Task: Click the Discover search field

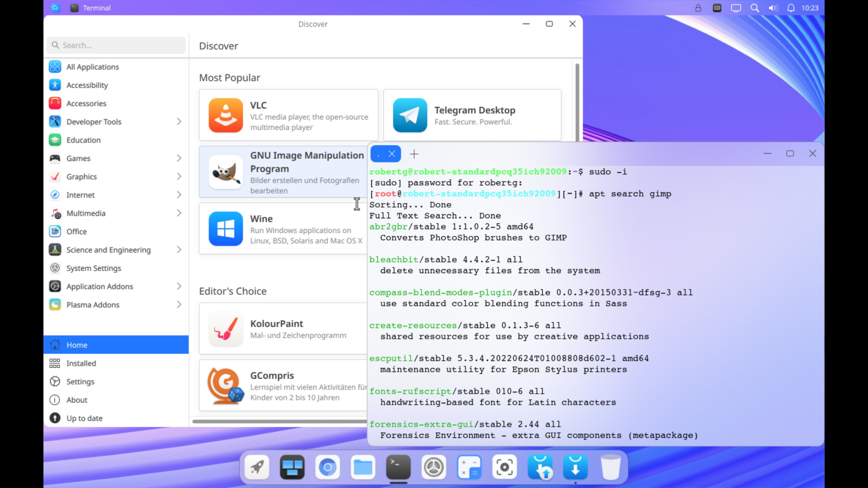Action: (116, 45)
